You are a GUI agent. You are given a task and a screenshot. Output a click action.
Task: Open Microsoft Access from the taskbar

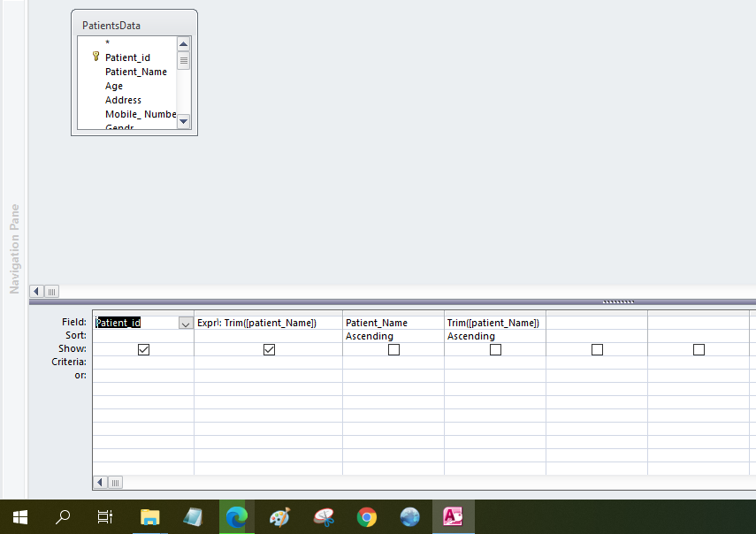(x=453, y=517)
